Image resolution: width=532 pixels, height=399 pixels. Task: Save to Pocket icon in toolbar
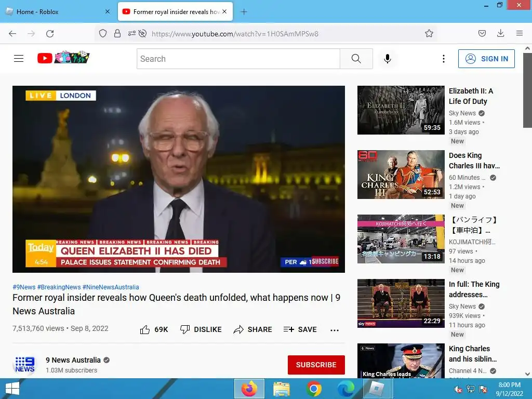[482, 33]
